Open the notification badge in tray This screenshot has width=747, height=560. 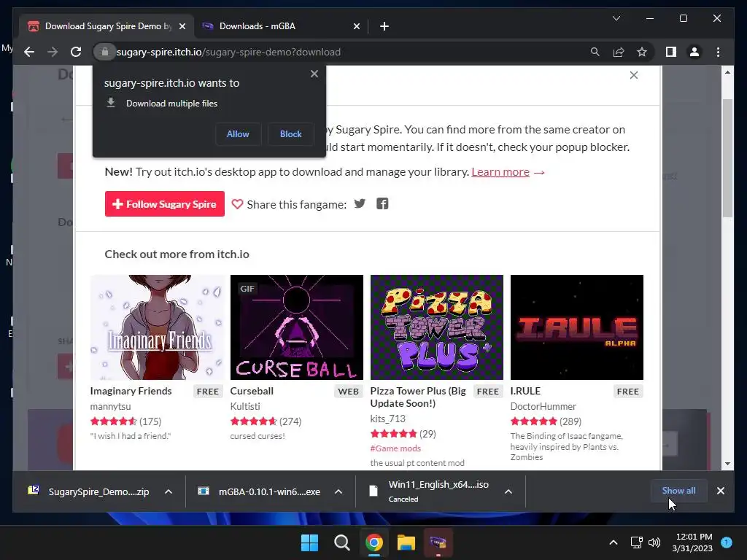(727, 542)
